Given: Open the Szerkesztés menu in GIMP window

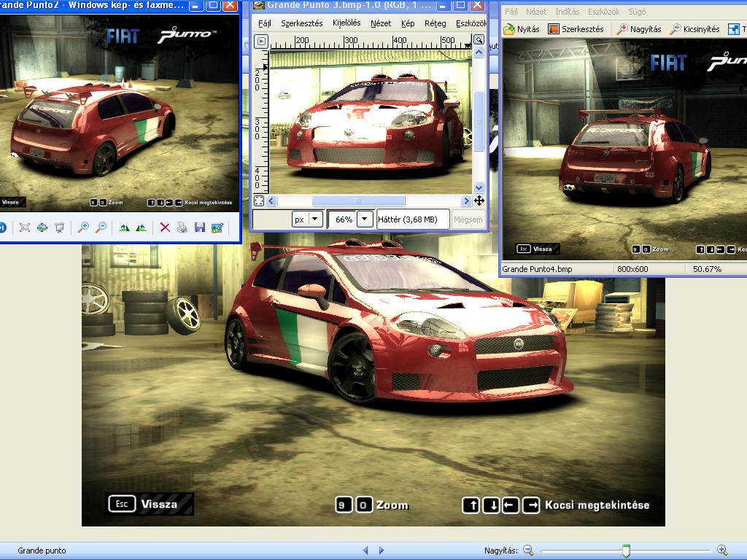Looking at the screenshot, I should [x=301, y=23].
